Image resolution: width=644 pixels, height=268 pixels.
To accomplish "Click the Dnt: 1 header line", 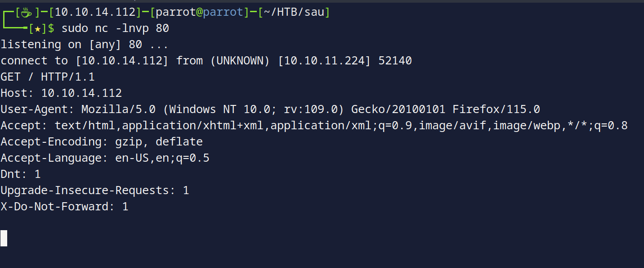I will coord(21,174).
